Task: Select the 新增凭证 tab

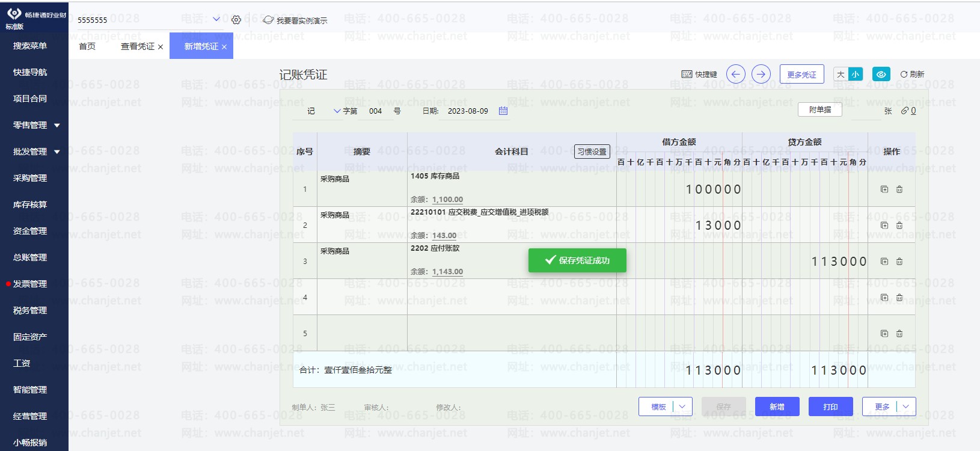Action: [201, 46]
